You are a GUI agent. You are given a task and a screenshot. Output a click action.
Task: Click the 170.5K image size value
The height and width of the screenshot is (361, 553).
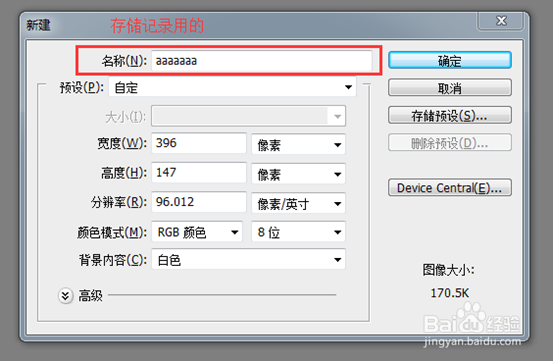(x=450, y=293)
